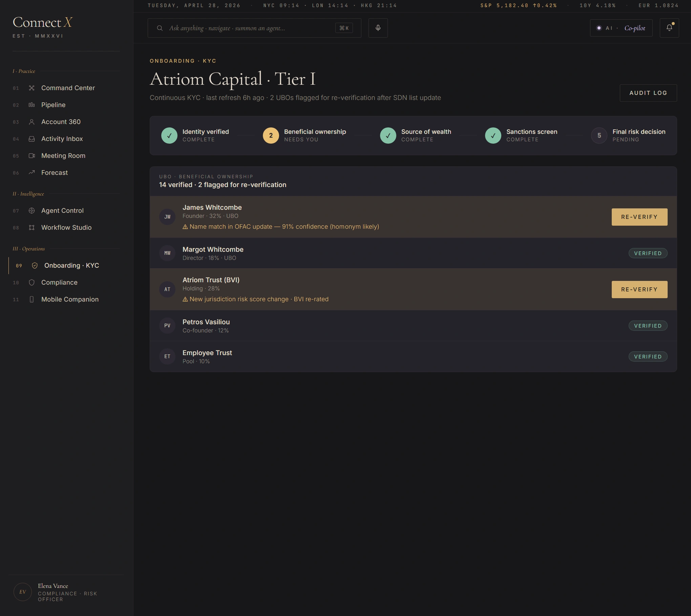Re-verify James Whitcombe
Image resolution: width=691 pixels, height=616 pixels.
[x=639, y=217]
